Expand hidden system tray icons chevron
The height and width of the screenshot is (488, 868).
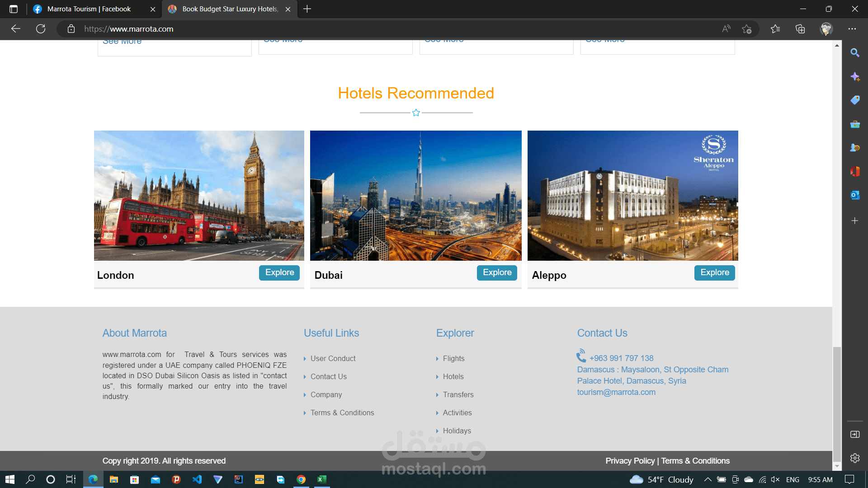(x=708, y=479)
